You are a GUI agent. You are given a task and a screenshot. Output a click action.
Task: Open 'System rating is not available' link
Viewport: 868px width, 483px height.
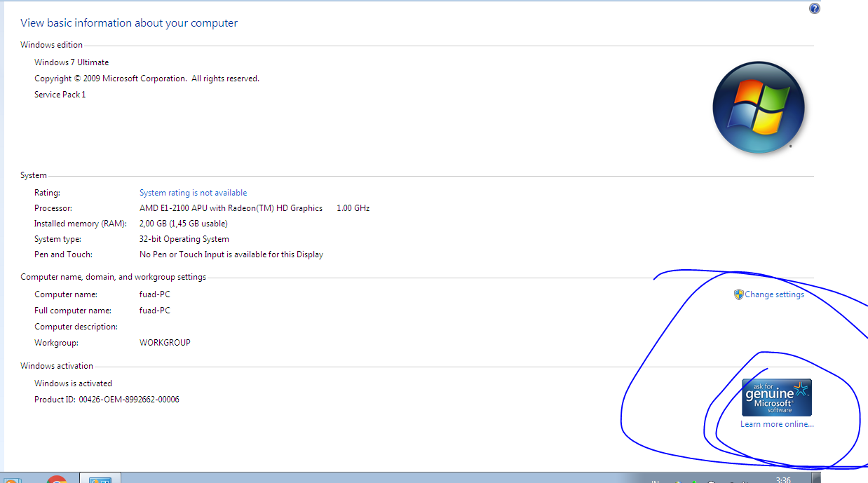[193, 193]
